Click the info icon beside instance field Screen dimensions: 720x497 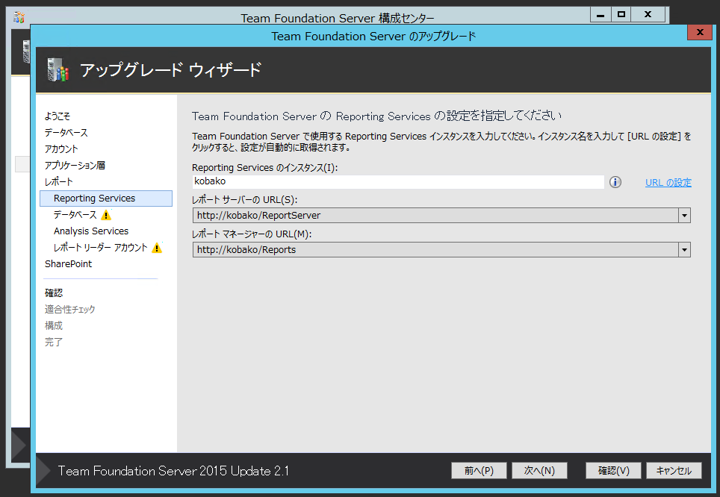[x=615, y=182]
